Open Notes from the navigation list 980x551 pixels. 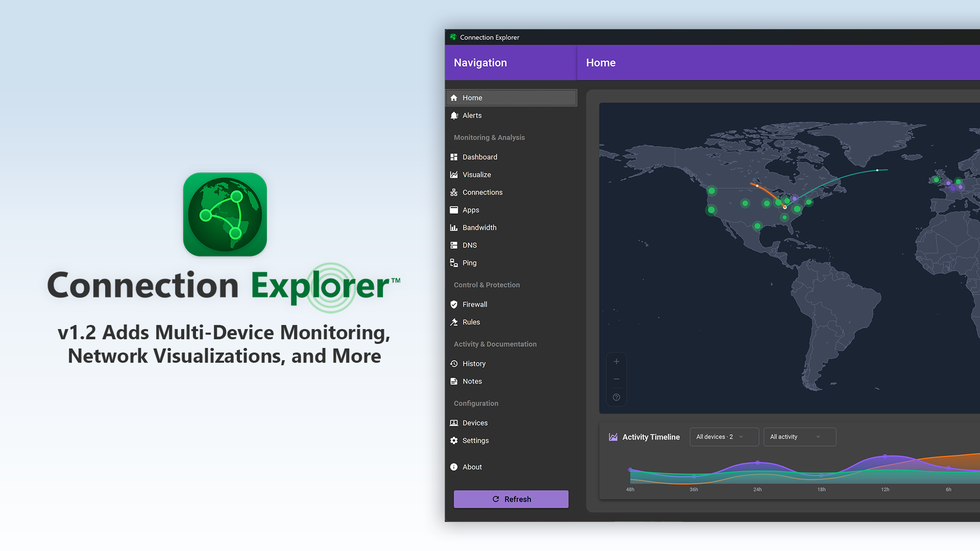(511, 381)
